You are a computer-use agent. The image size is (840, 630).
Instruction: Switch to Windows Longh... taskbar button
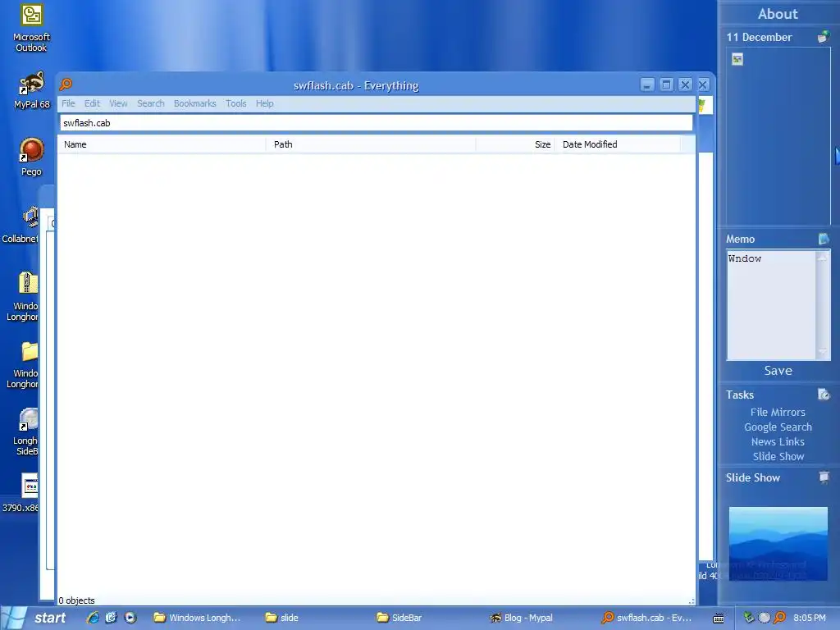click(197, 618)
